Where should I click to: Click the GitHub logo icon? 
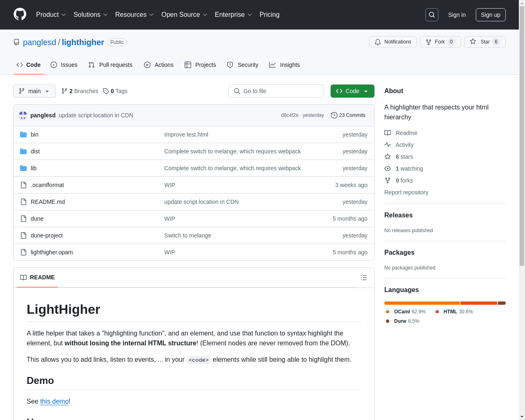coord(20,14)
